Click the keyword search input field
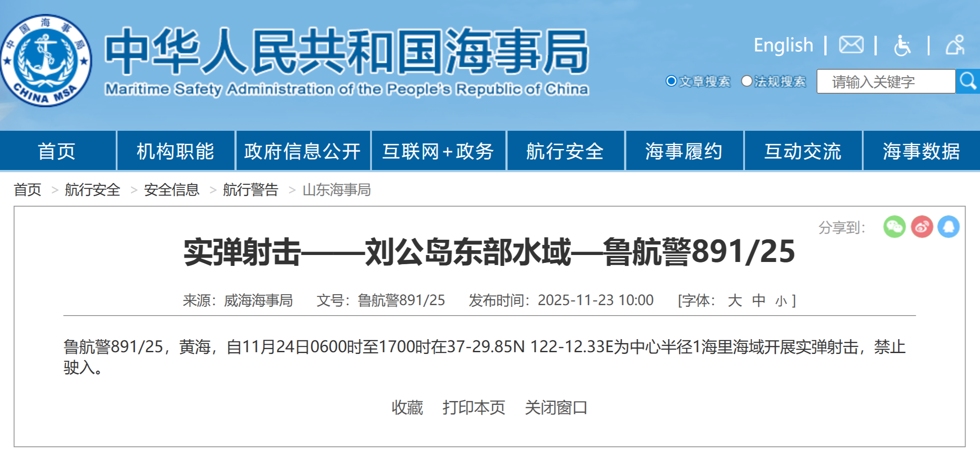980x459 pixels. (x=885, y=82)
